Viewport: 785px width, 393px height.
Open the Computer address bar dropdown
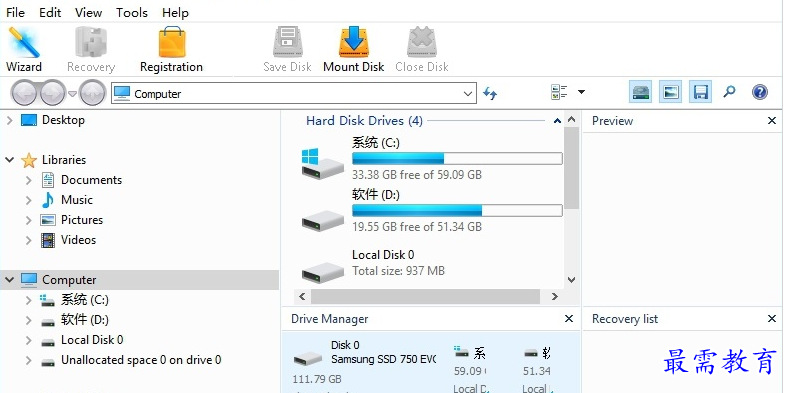click(x=468, y=94)
